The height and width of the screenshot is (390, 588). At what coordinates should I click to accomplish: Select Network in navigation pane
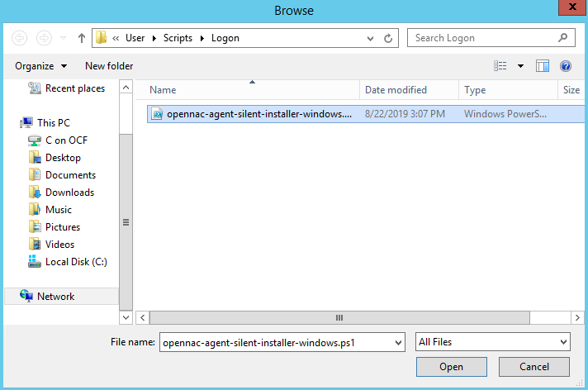coord(55,297)
